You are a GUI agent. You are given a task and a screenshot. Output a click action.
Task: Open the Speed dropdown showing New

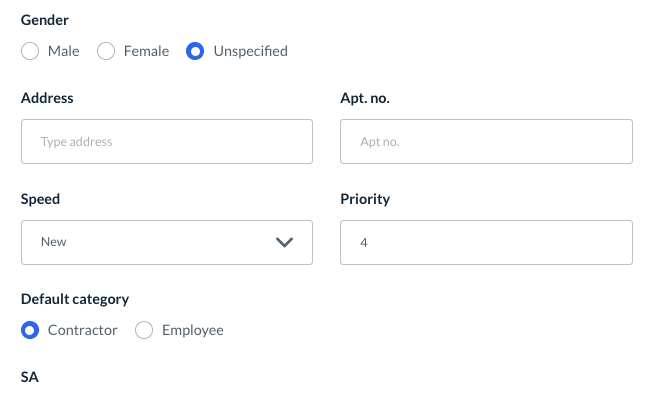(166, 242)
